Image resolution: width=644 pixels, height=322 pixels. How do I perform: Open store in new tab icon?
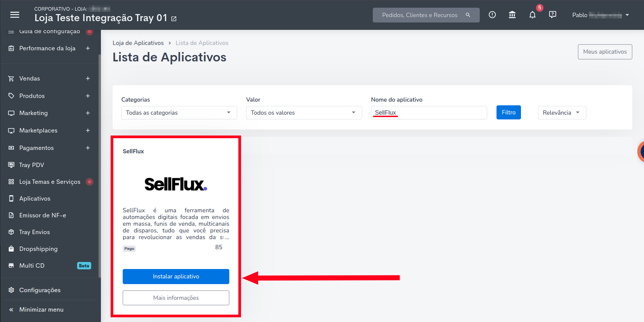pos(174,19)
